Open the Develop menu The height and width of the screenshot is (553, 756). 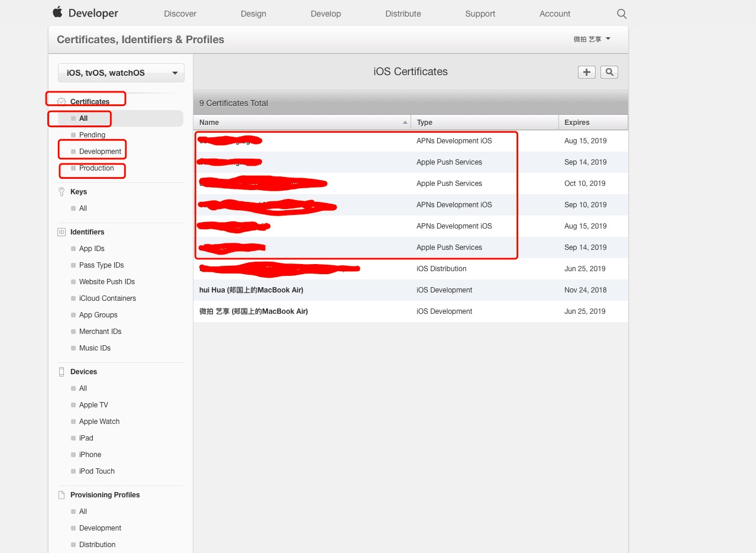(x=326, y=14)
